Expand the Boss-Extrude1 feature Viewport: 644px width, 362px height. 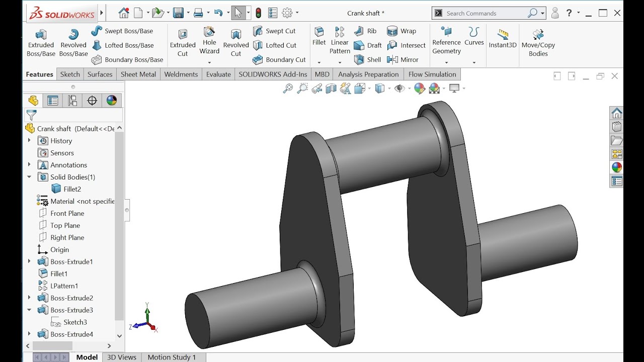click(29, 261)
